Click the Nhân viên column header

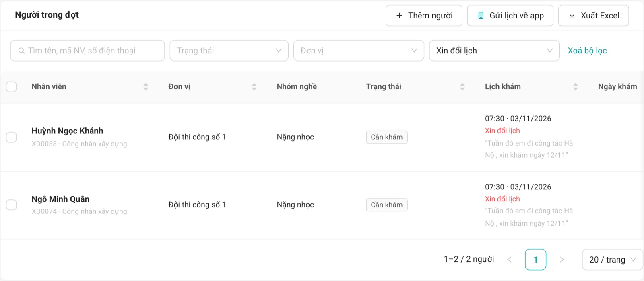[x=49, y=87]
